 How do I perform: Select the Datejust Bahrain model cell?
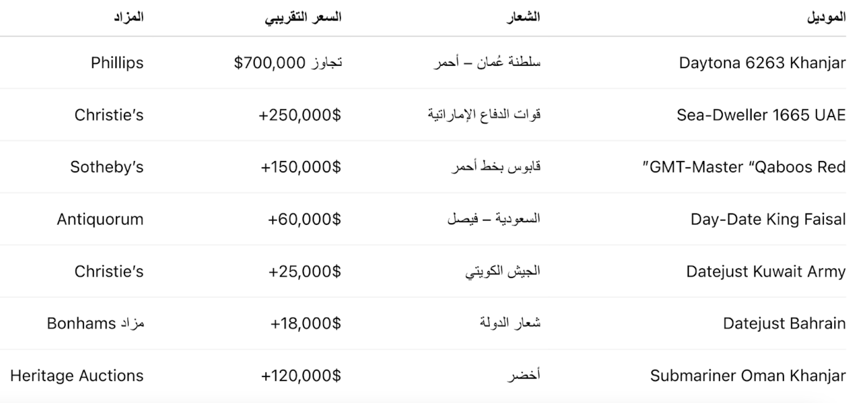784,324
